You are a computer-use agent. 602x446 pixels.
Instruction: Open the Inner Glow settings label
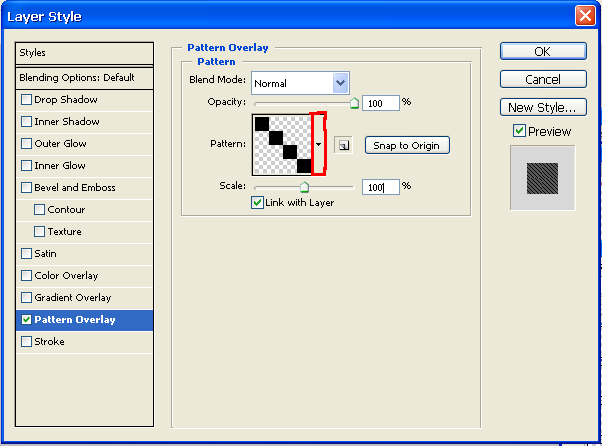coord(60,166)
